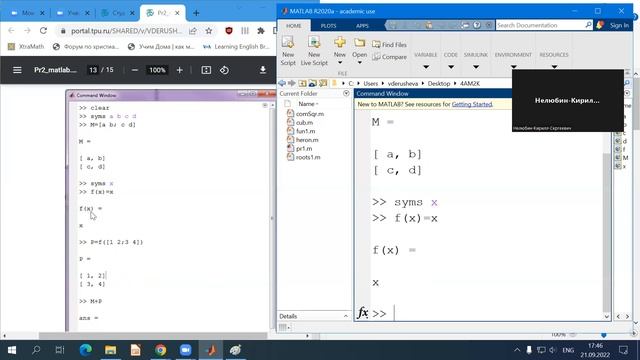This screenshot has height=360, width=640.
Task: Click the New (plus) icon in MATLAB ribbon
Action: pyautogui.click(x=340, y=42)
